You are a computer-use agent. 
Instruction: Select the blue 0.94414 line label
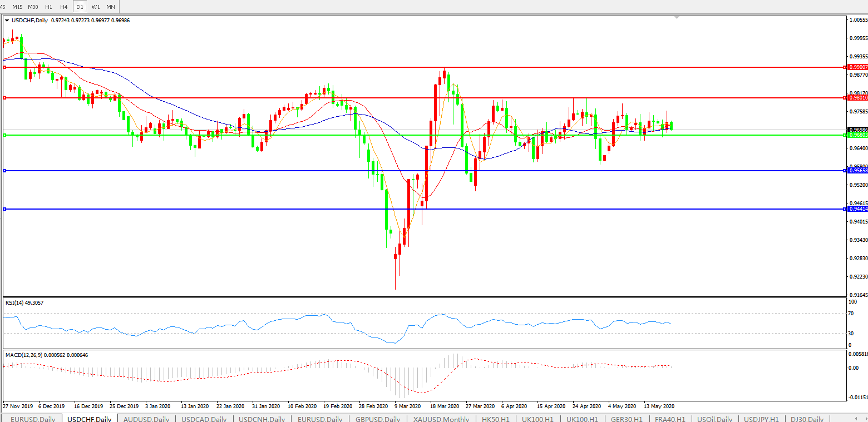point(857,209)
